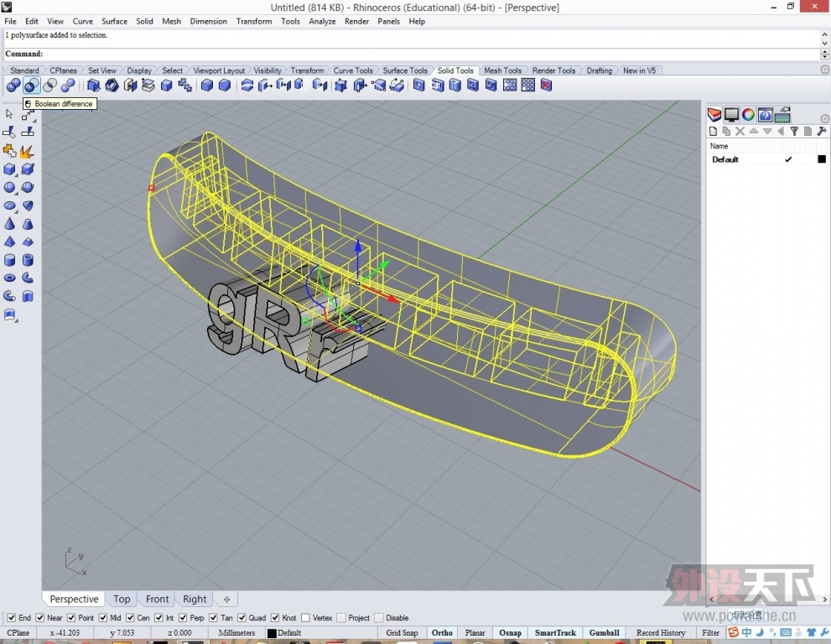Choose the Cylinder tool icon
Image resolution: width=831 pixels, height=644 pixels.
(x=9, y=260)
